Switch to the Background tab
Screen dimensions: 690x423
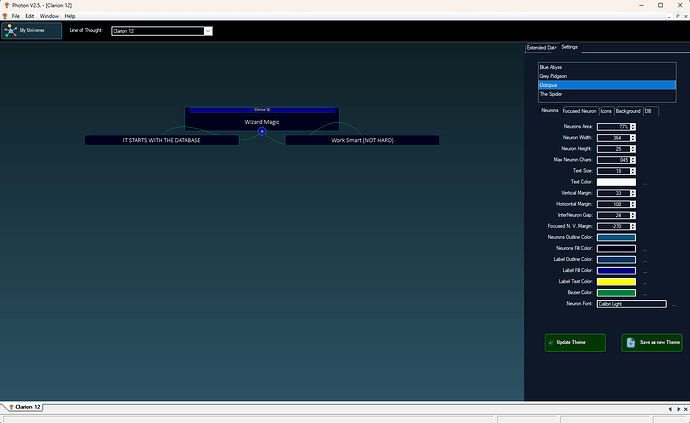pyautogui.click(x=628, y=111)
